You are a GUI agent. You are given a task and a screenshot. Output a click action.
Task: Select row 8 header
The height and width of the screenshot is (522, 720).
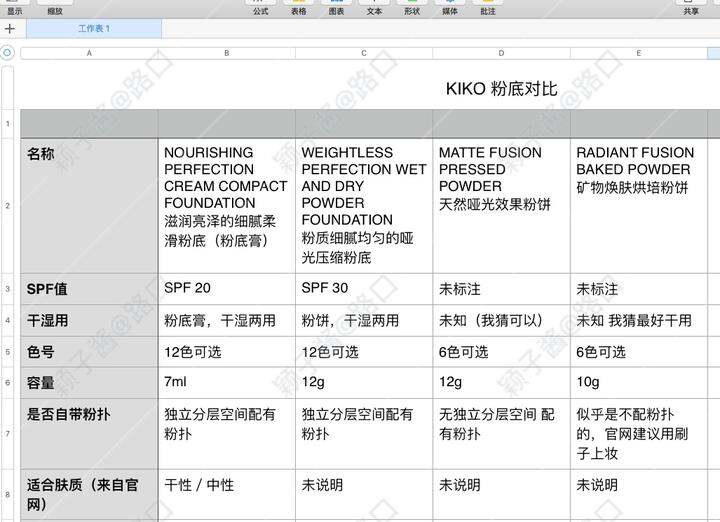pos(7,494)
